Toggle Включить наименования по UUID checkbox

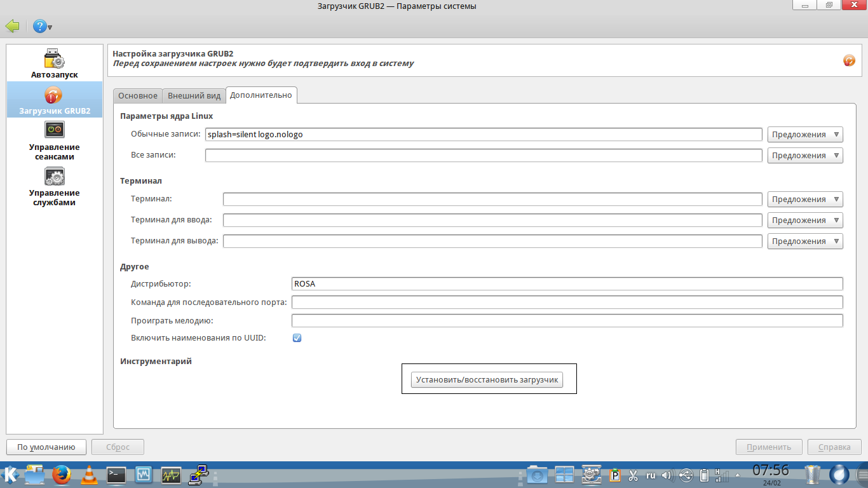[297, 338]
